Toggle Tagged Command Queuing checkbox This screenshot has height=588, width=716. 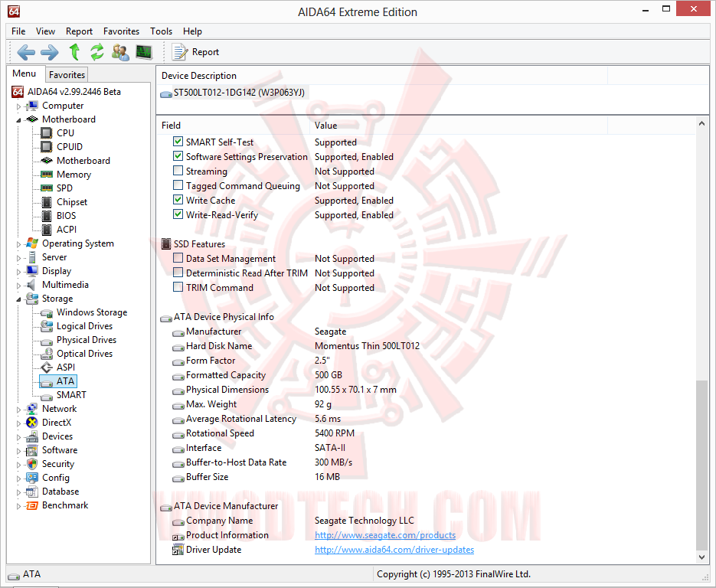coord(178,186)
